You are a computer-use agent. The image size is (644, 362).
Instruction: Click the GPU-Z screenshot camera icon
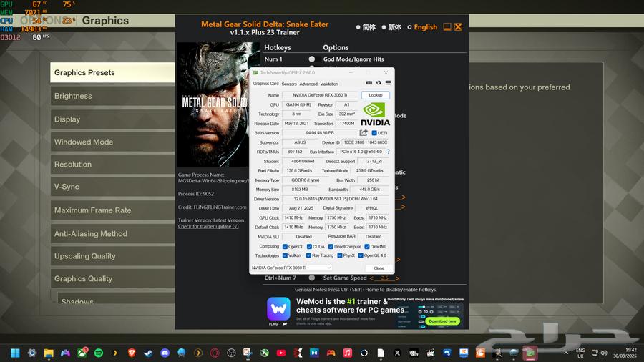(369, 84)
